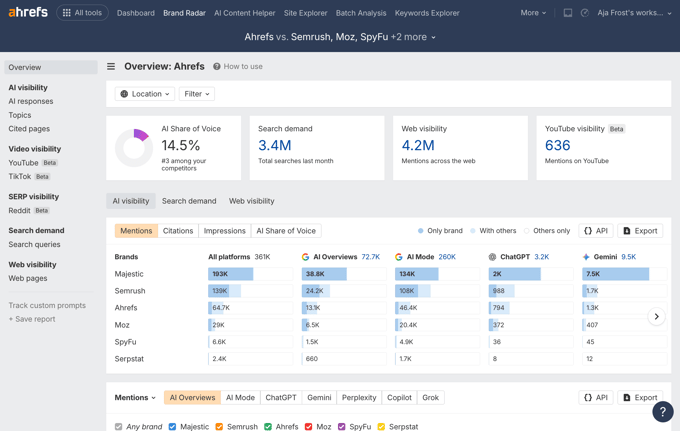Select the Others only legend option
Viewport: 680px width, 431px height.
(547, 231)
